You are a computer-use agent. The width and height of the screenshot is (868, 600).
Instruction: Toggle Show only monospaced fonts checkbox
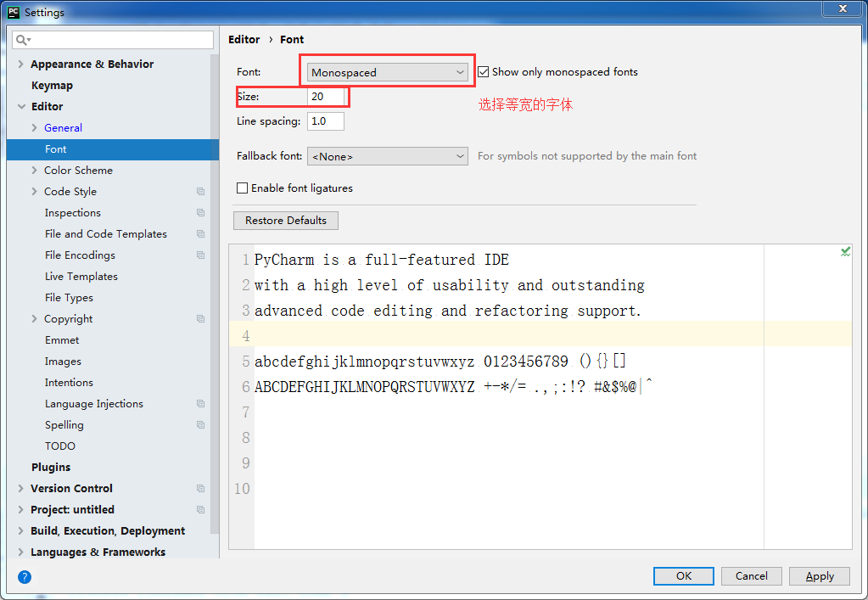pyautogui.click(x=484, y=72)
